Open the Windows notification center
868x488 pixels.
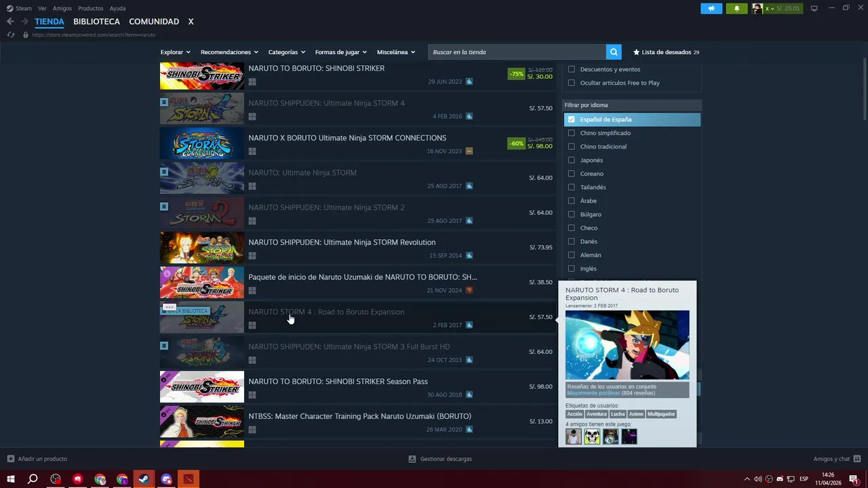tap(854, 479)
